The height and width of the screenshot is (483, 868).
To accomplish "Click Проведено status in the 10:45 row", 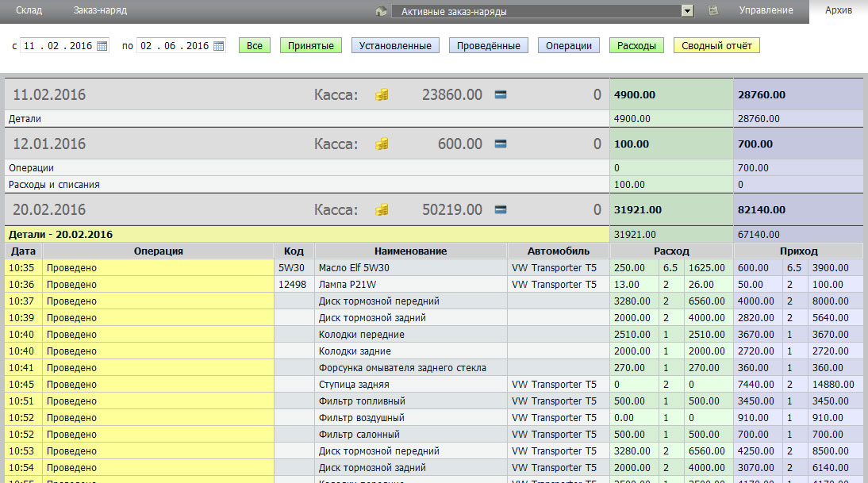I will (71, 384).
